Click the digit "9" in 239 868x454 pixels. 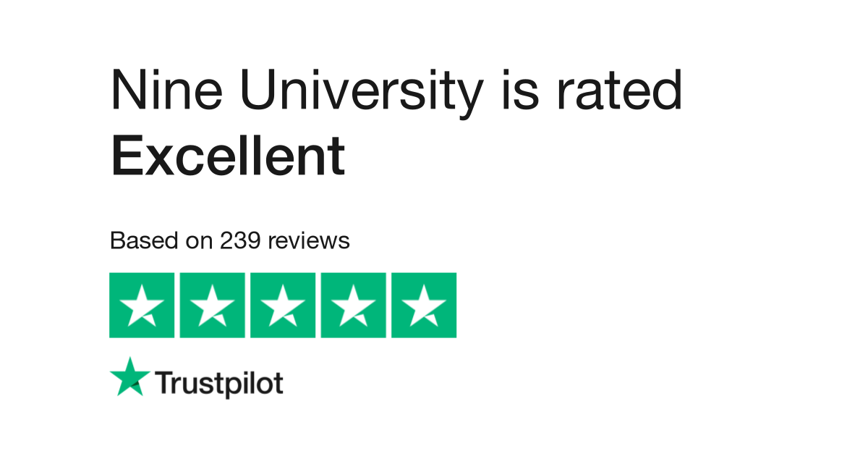[x=254, y=240]
